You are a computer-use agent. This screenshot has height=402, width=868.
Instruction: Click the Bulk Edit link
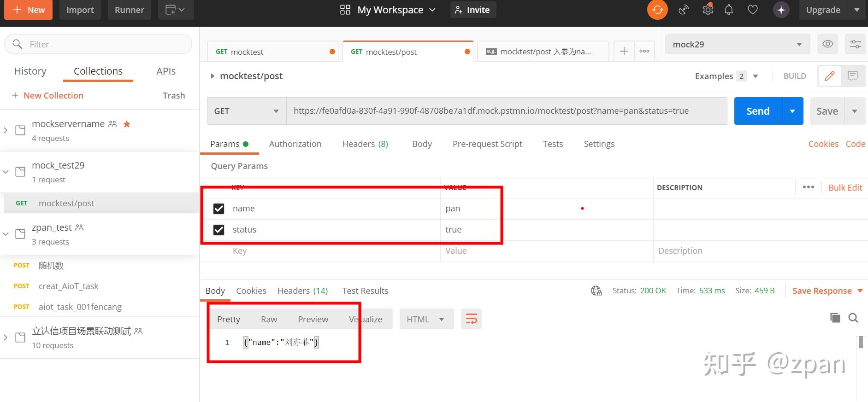tap(845, 187)
